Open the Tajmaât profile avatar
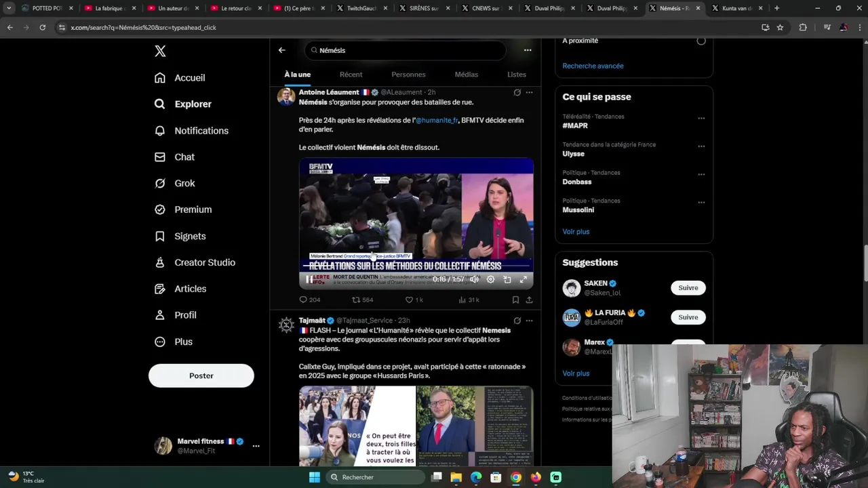The height and width of the screenshot is (488, 868). pos(286,325)
